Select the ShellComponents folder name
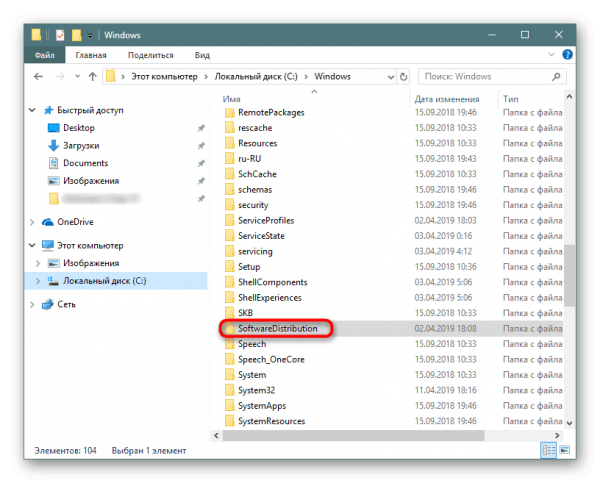 pyautogui.click(x=272, y=282)
